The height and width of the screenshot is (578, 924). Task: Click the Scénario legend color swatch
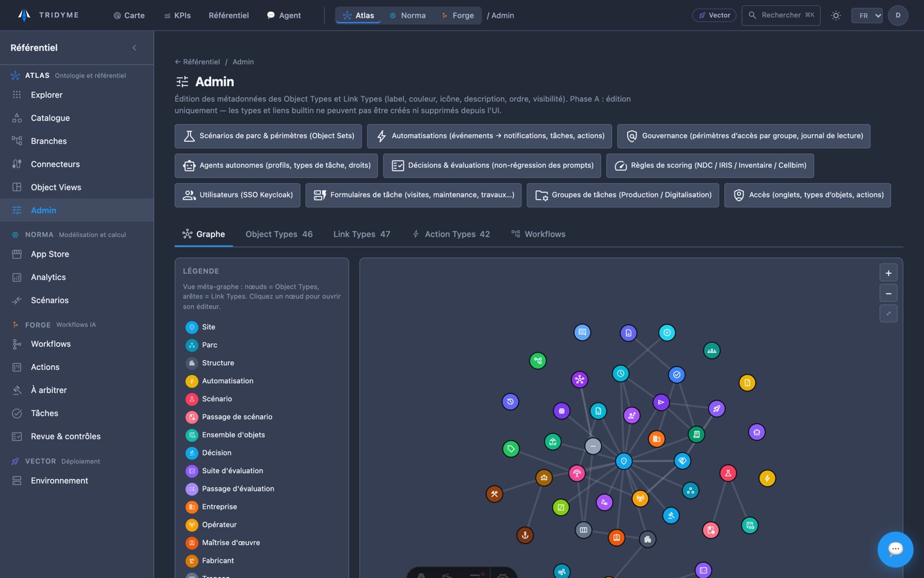click(191, 399)
